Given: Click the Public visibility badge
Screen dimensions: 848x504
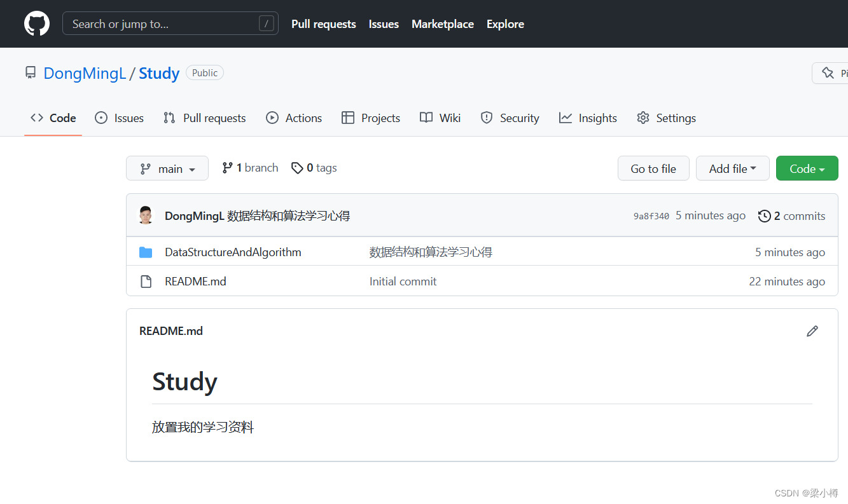Looking at the screenshot, I should (x=205, y=73).
